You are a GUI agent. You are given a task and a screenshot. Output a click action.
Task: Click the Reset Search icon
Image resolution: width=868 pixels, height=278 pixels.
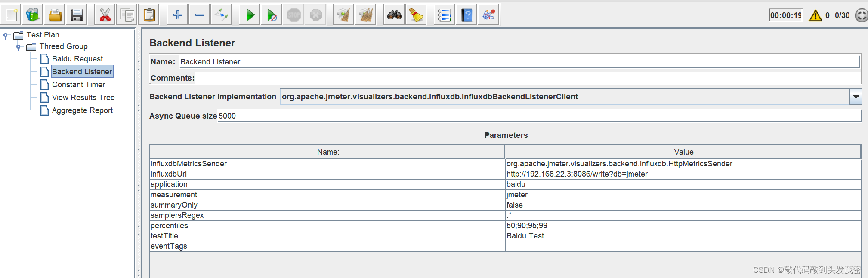point(416,15)
